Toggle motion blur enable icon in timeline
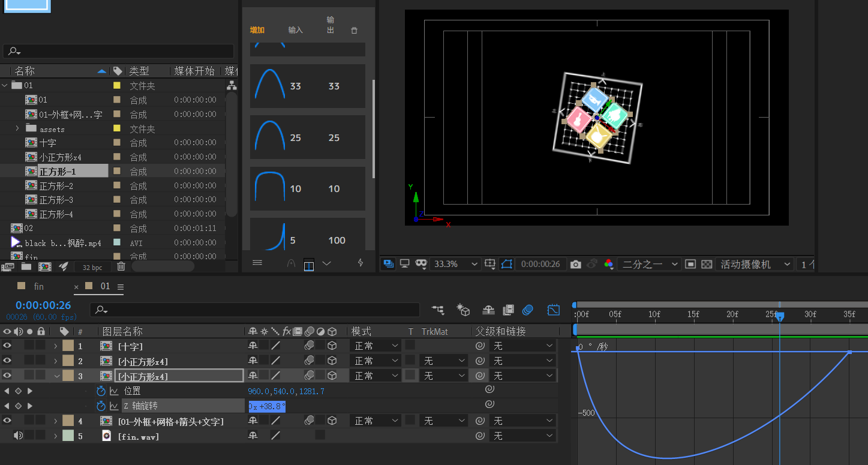Screen dimensions: 868x465 [x=528, y=310]
